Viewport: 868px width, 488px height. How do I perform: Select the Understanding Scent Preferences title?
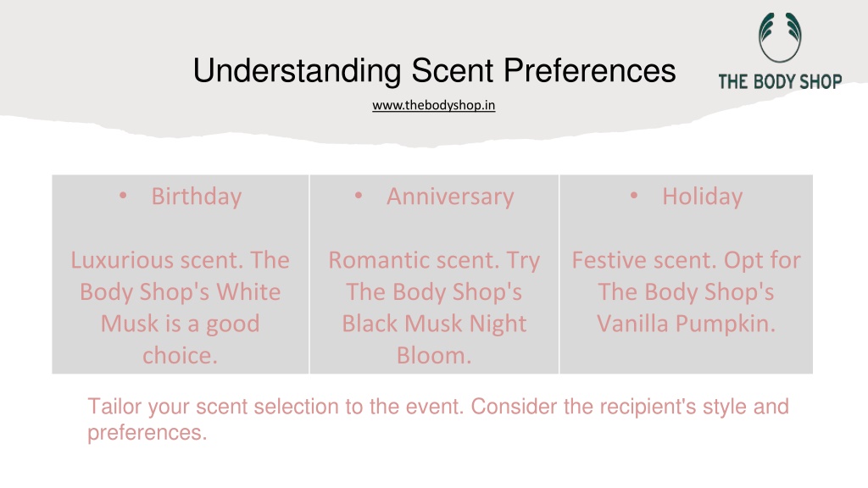coord(434,71)
